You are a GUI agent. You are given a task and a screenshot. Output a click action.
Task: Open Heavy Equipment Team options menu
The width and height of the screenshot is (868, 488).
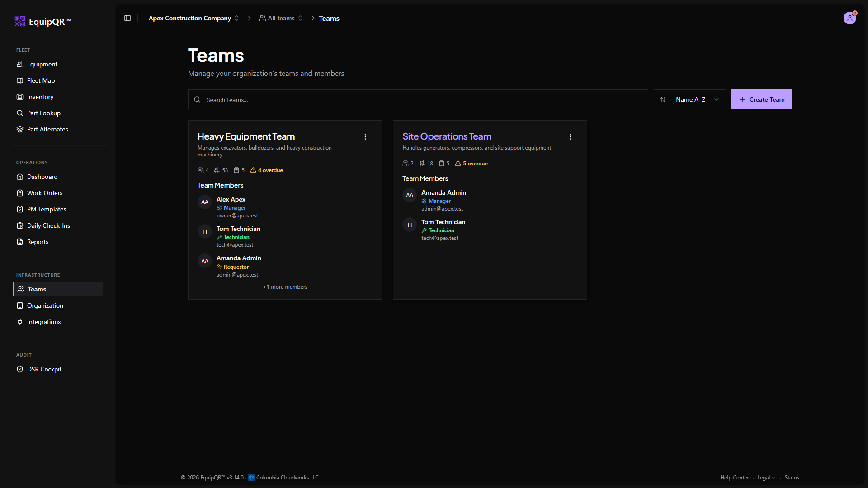click(x=365, y=137)
